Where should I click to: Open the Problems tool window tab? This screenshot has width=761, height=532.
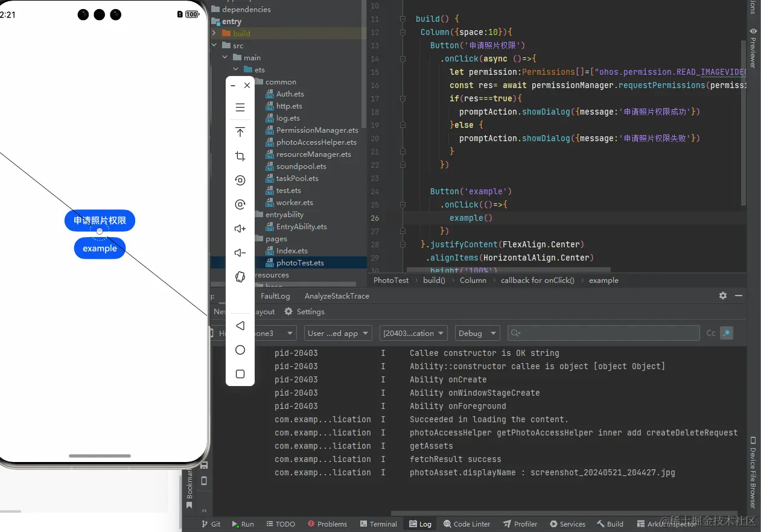(x=327, y=524)
